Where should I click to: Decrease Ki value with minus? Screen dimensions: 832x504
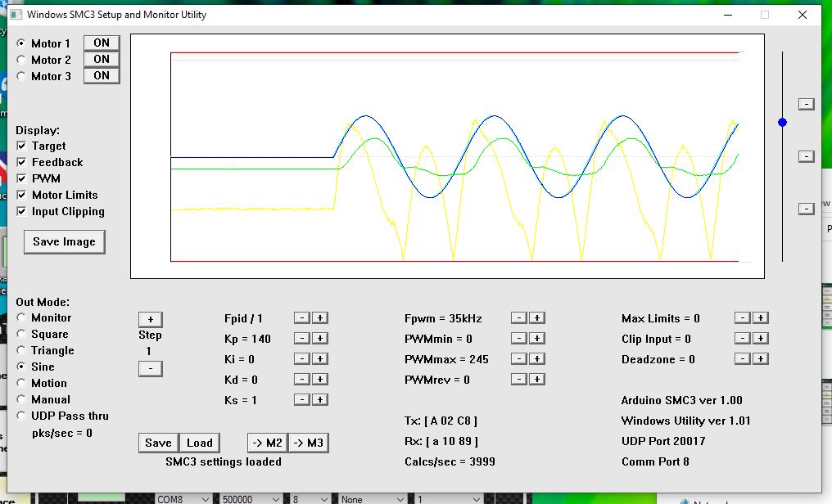(302, 359)
